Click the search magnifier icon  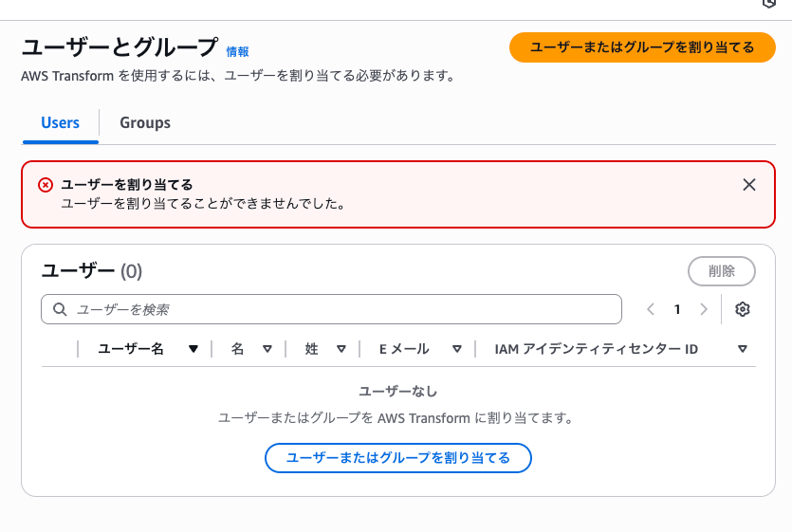tap(60, 309)
